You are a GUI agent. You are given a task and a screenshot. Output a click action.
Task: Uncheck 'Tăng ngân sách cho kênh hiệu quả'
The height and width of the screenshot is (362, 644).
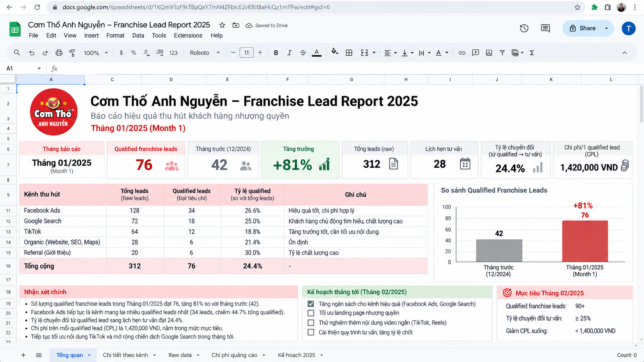point(311,304)
